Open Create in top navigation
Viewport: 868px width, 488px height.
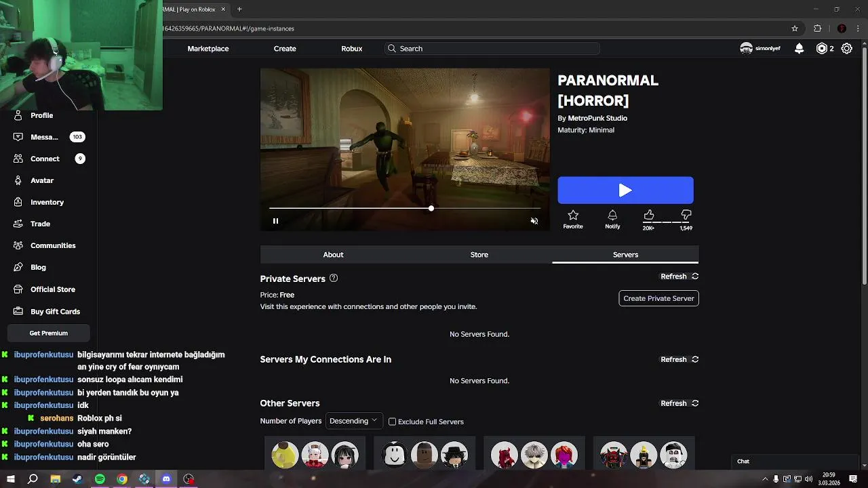285,49
